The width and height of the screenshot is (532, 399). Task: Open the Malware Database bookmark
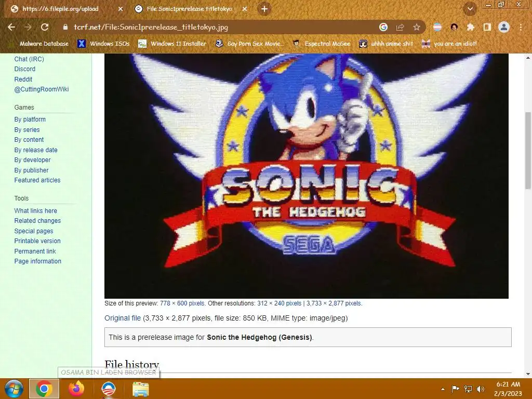(39, 44)
